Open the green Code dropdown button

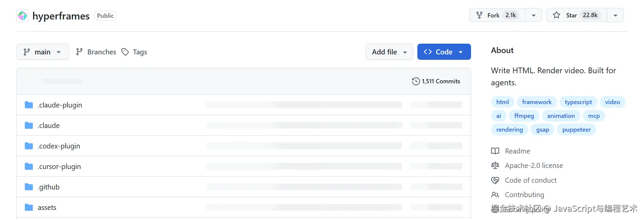tap(444, 52)
